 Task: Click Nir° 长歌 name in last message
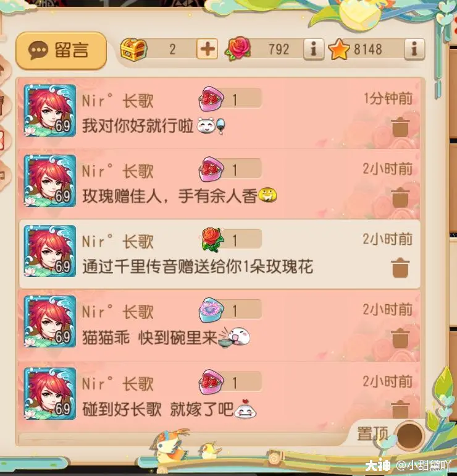118,384
